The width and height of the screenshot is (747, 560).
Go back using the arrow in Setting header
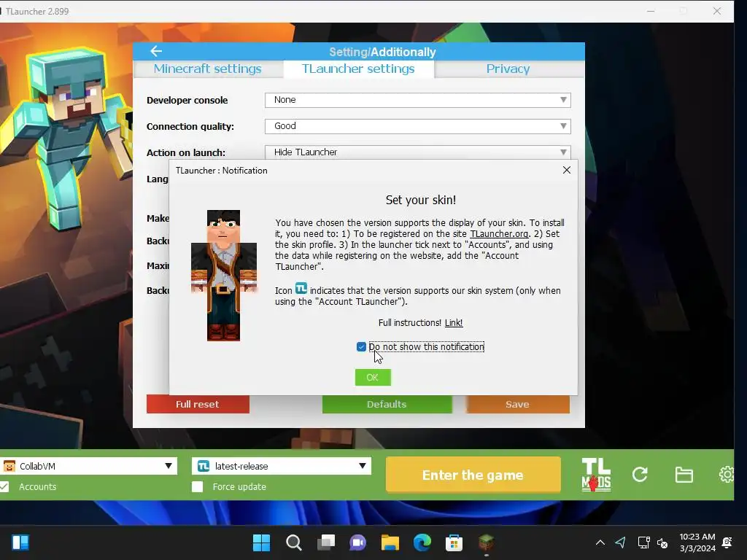pyautogui.click(x=156, y=52)
